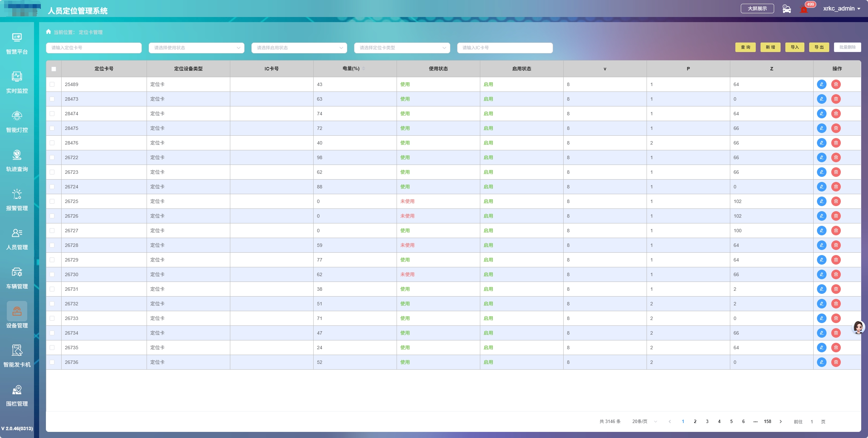Sort by 电量(%) column arrows
The image size is (868, 438).
[364, 69]
